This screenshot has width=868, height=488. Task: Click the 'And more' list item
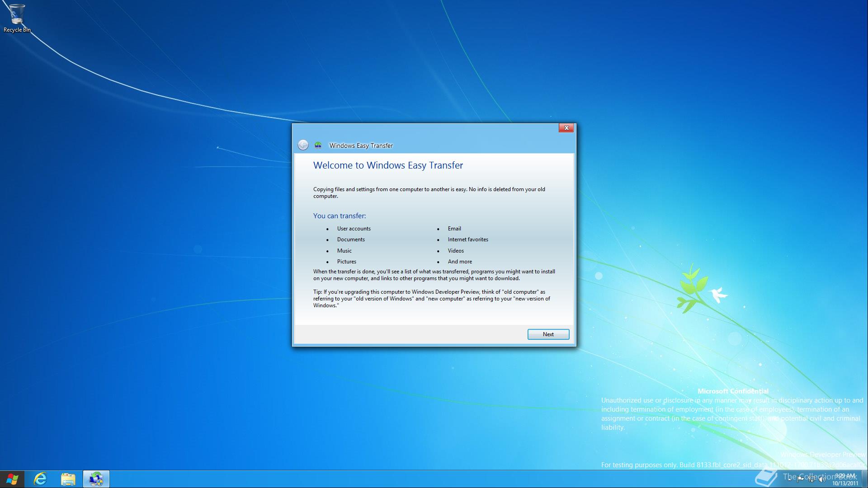(x=460, y=262)
